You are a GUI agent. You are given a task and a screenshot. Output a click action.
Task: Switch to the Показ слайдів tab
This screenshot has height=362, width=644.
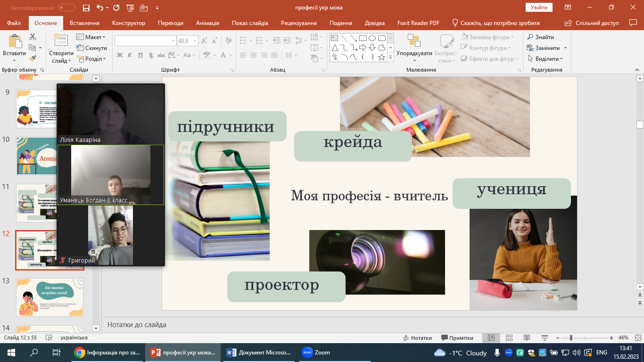click(x=250, y=23)
